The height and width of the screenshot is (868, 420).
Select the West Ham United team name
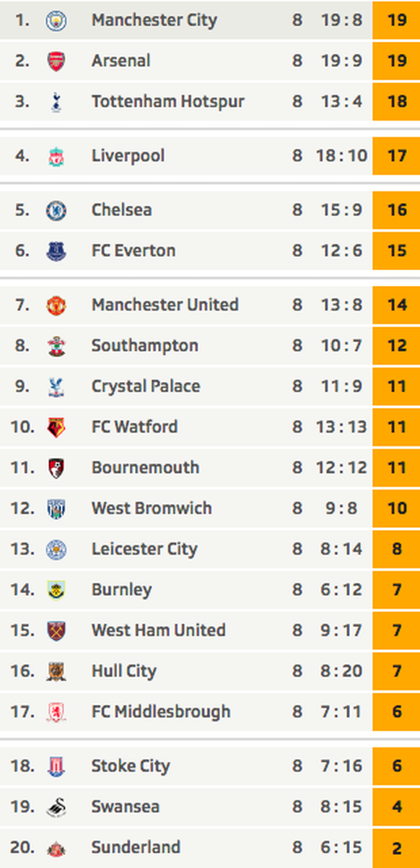click(158, 630)
